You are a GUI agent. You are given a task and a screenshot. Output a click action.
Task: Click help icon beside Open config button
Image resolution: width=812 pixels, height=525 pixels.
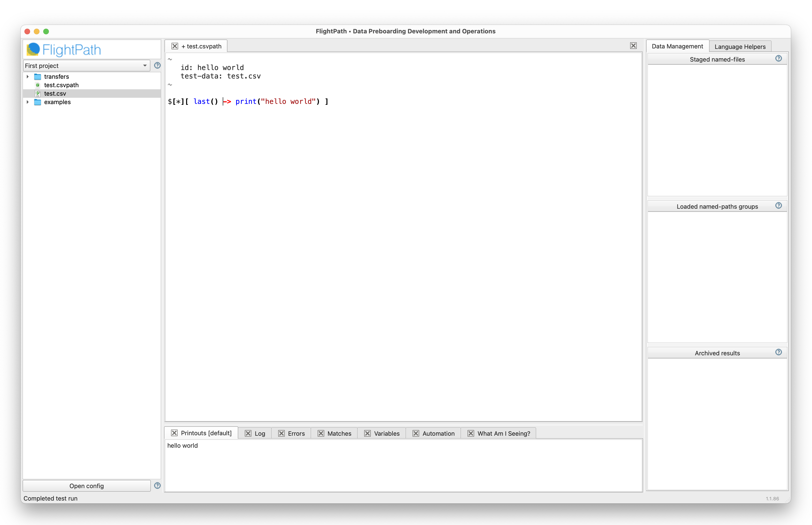click(x=157, y=486)
